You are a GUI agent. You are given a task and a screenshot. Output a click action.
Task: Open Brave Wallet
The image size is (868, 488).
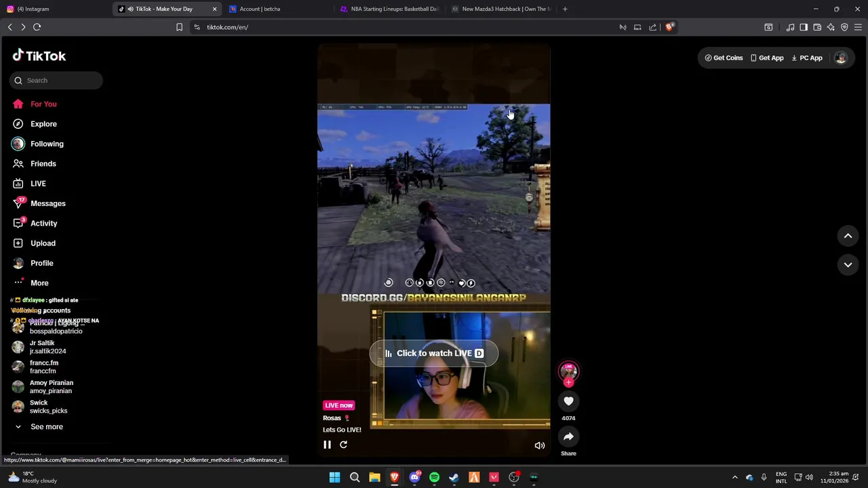[x=817, y=27]
